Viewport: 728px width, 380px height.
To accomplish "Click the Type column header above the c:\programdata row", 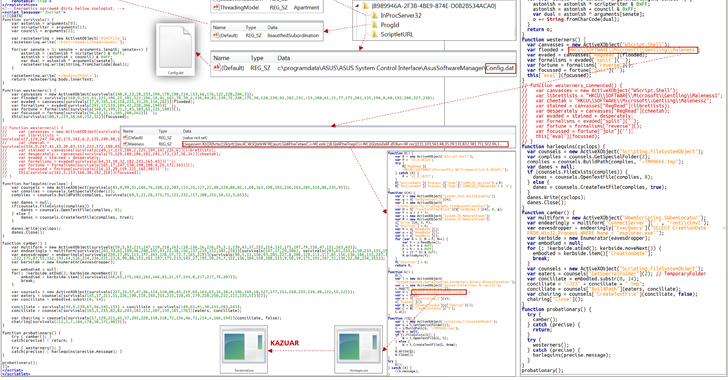I will point(257,58).
